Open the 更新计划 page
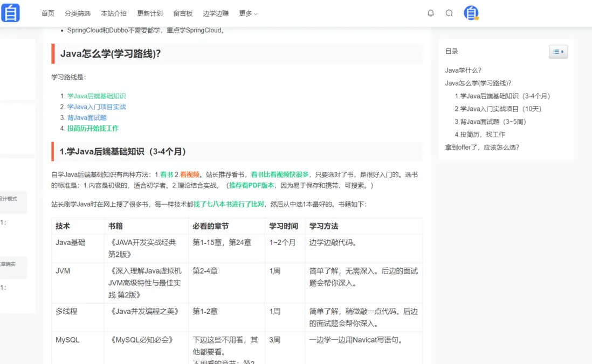This screenshot has height=364, width=592. (149, 13)
